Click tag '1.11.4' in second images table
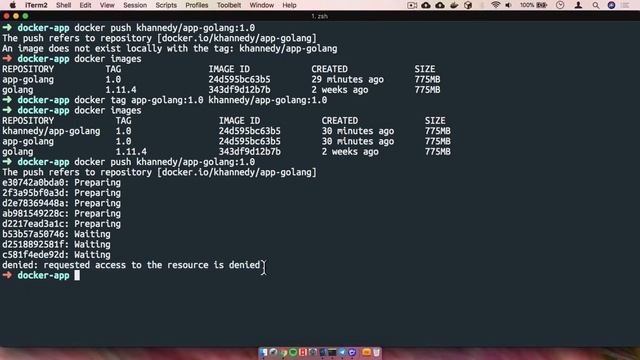This screenshot has height=360, width=640. [x=131, y=152]
